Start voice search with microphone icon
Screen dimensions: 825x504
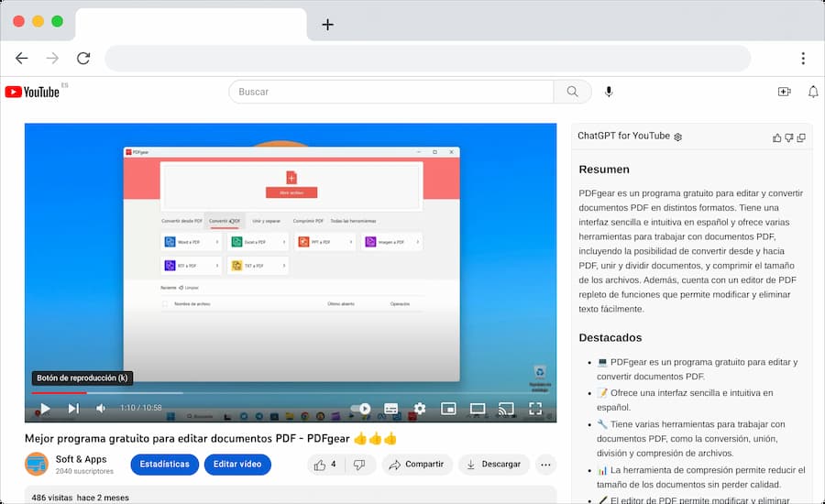tap(609, 92)
